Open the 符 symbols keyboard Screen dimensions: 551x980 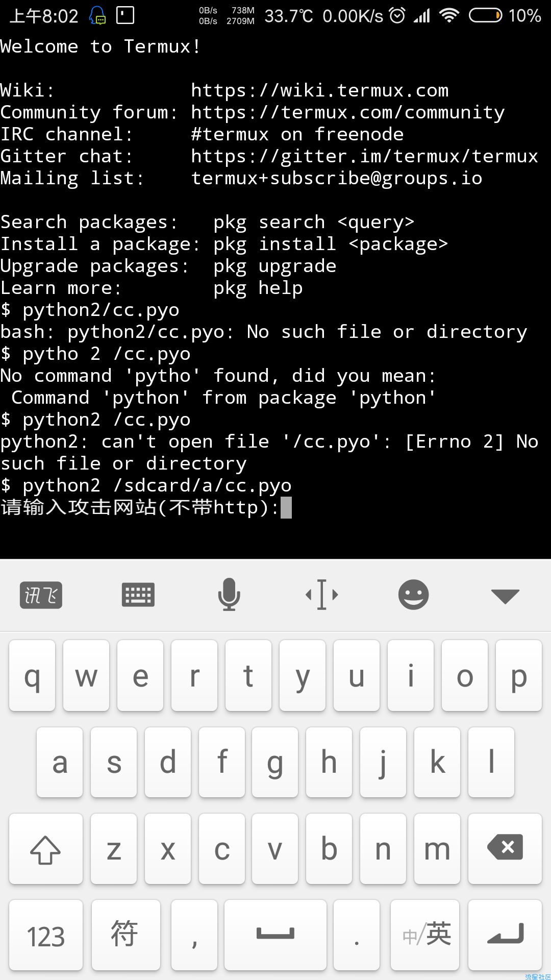[x=126, y=935]
